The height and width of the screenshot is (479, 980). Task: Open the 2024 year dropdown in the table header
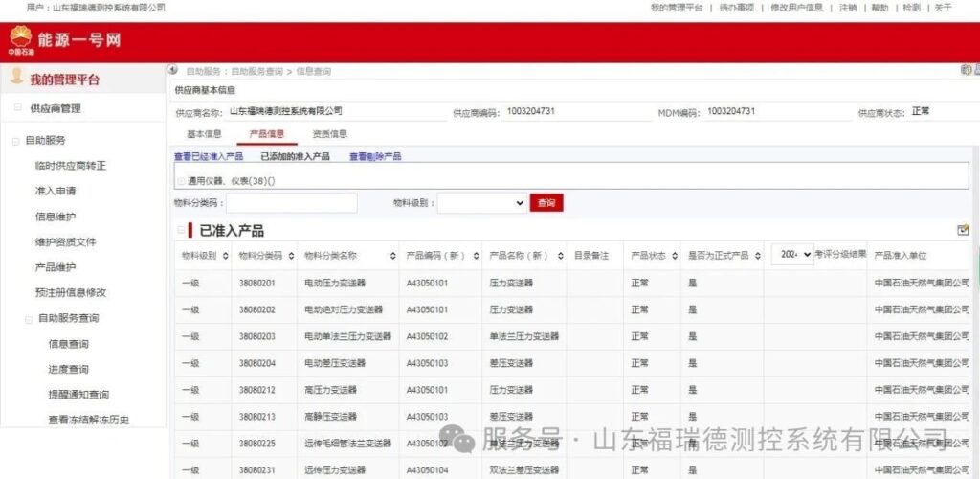pos(792,255)
